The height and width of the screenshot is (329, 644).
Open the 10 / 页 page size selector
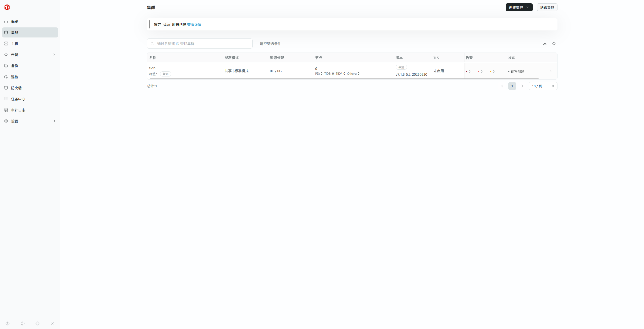(x=543, y=86)
